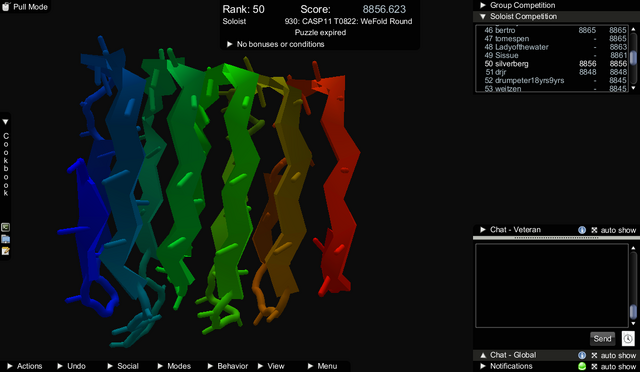The width and height of the screenshot is (640, 372).
Task: Click the green Notifications status icon
Action: (x=582, y=366)
